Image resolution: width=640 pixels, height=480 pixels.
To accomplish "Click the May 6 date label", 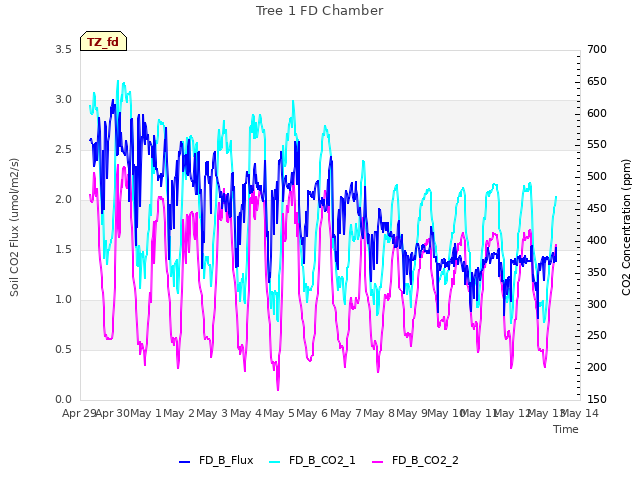I will [x=312, y=413].
